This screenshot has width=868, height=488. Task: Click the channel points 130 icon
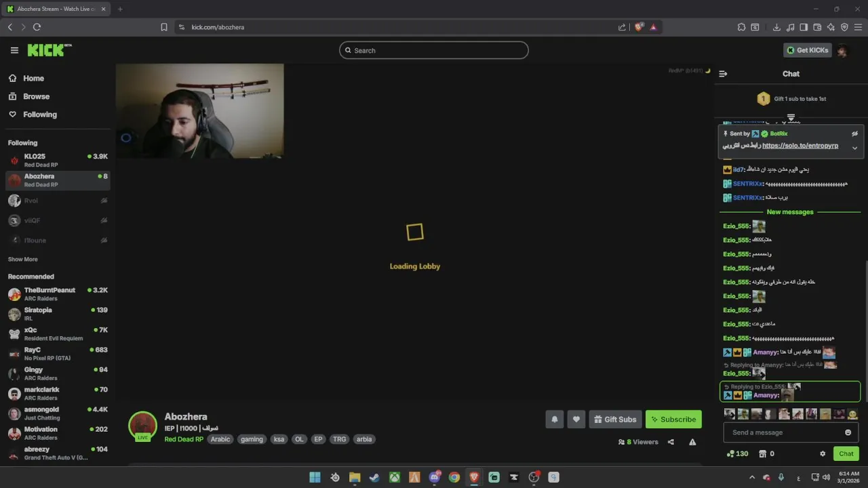tap(737, 454)
